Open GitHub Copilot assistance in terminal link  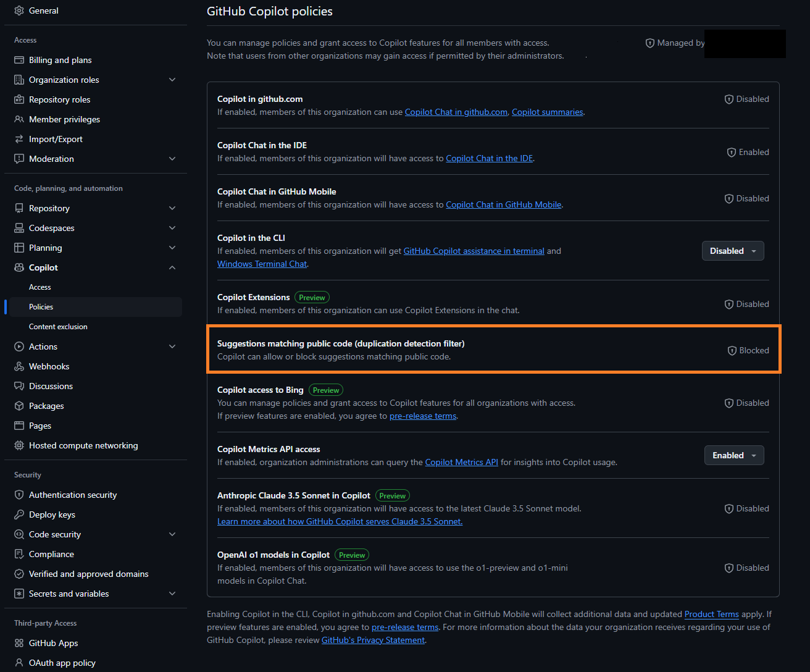tap(474, 251)
